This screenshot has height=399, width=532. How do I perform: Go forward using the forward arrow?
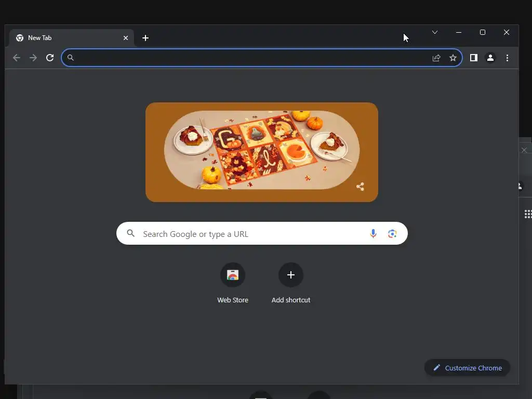[x=33, y=58]
